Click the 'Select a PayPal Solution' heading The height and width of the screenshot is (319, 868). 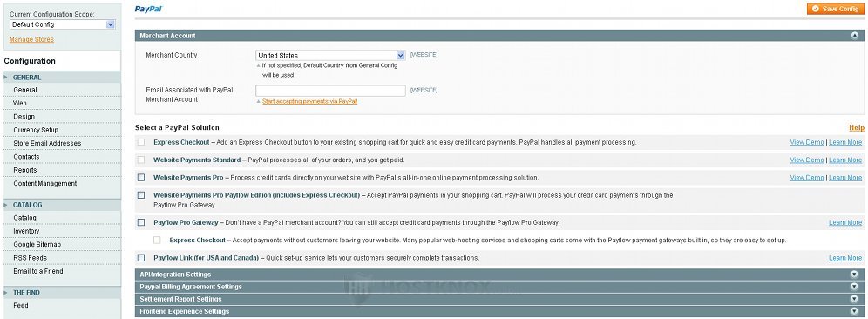[177, 127]
